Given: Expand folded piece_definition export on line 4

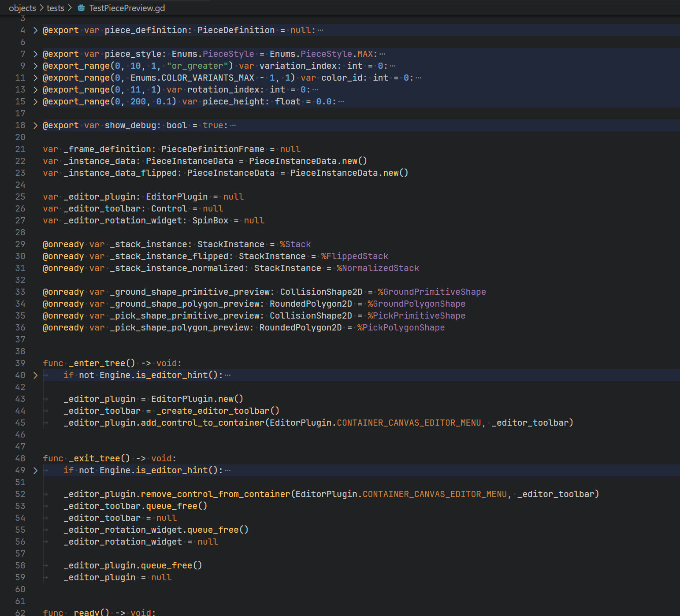Looking at the screenshot, I should point(36,30).
